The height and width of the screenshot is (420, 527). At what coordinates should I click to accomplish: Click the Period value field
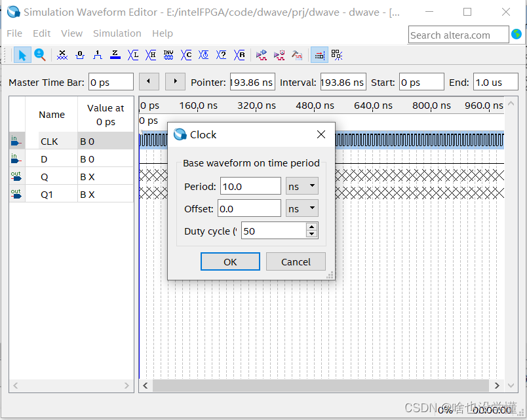point(250,186)
